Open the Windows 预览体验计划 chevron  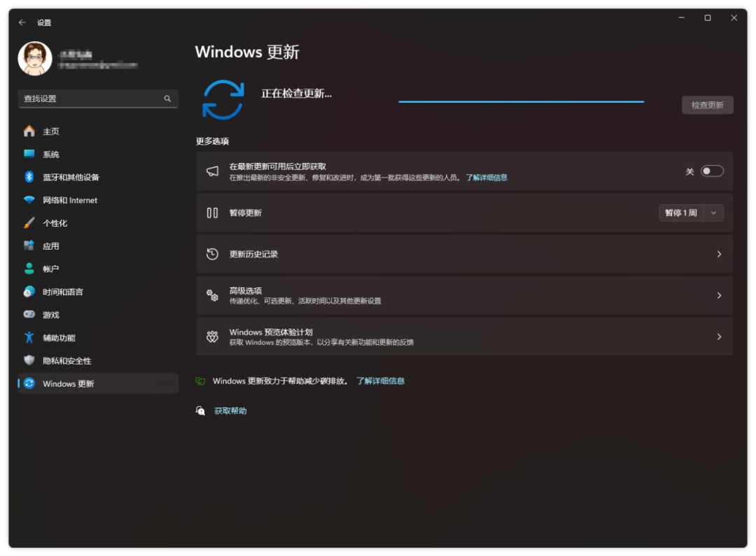719,337
